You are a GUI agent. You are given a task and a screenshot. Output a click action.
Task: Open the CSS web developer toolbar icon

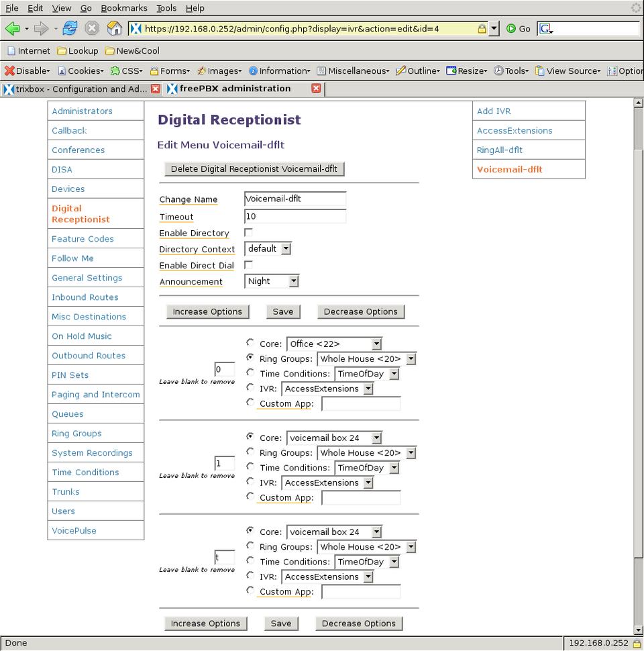(125, 70)
